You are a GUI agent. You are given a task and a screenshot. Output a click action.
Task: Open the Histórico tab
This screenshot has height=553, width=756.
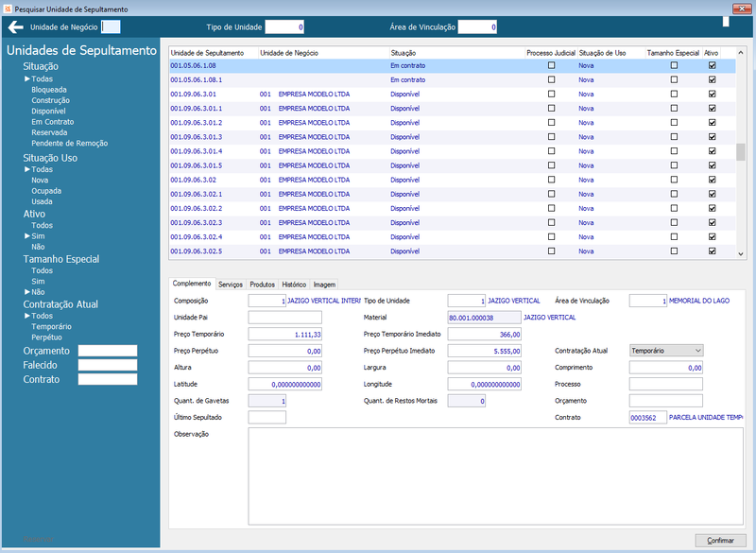(294, 285)
